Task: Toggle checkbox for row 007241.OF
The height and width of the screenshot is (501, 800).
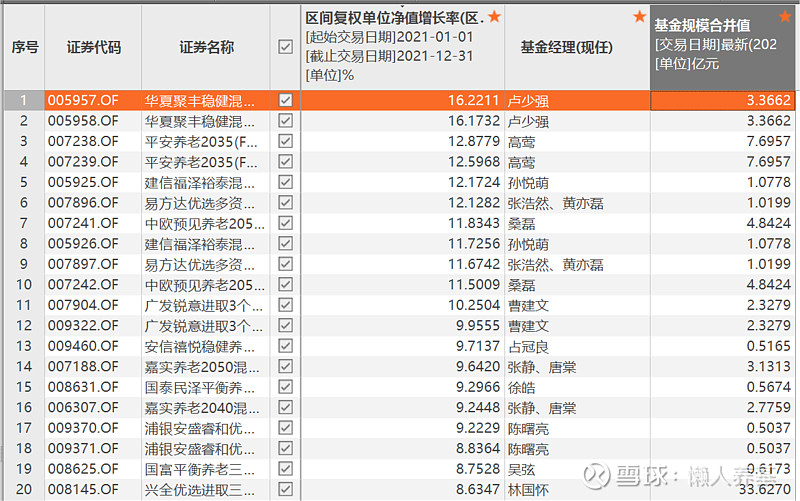Action: click(286, 223)
